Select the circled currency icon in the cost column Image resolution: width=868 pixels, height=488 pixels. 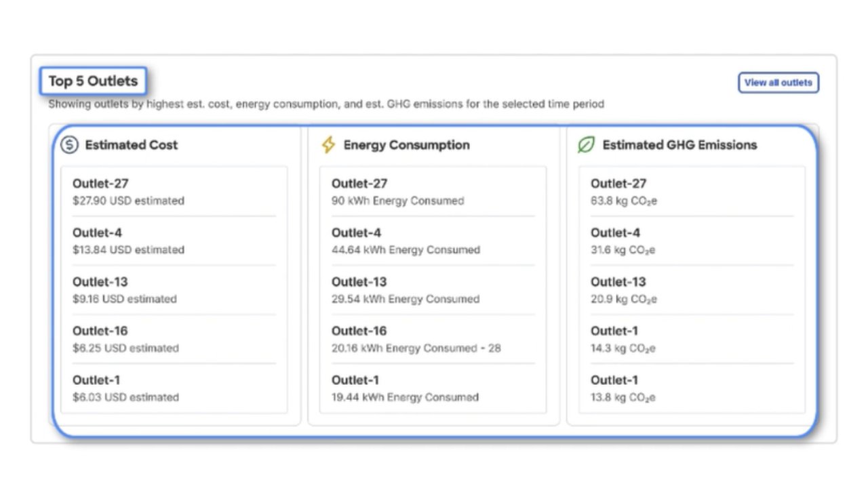(x=68, y=144)
